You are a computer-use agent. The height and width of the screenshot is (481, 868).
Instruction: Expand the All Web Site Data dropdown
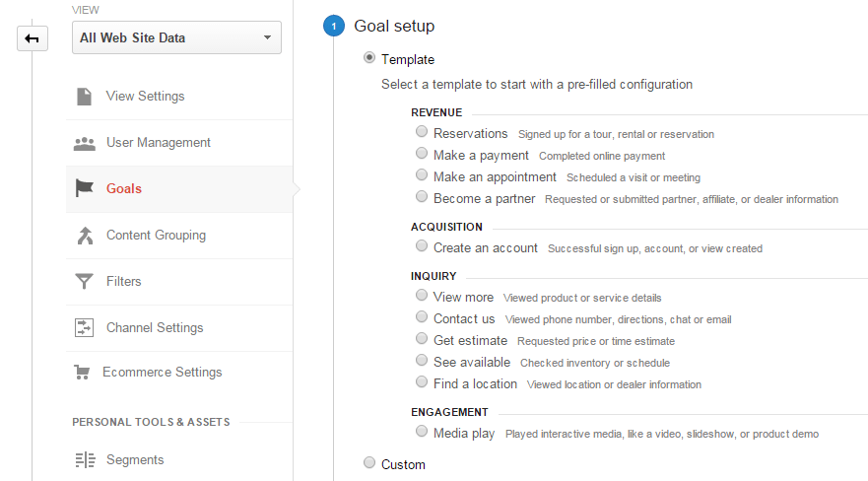pos(176,37)
